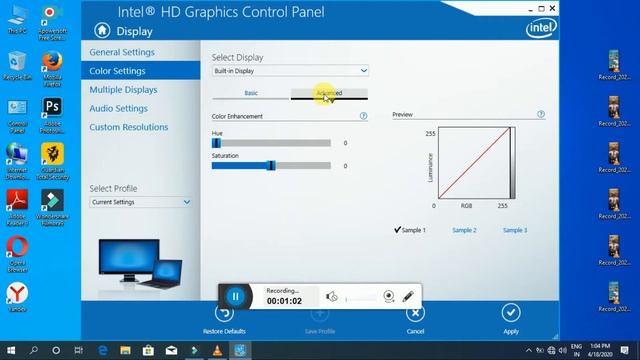This screenshot has height=360, width=640.
Task: Open the Windows Start menu
Action: pyautogui.click(x=11, y=350)
